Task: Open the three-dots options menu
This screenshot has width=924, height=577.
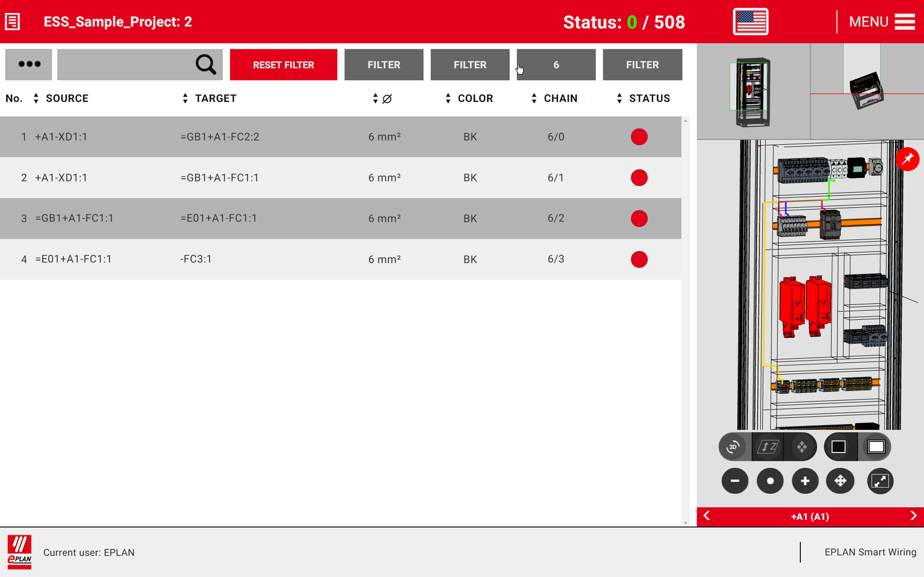Action: point(29,64)
